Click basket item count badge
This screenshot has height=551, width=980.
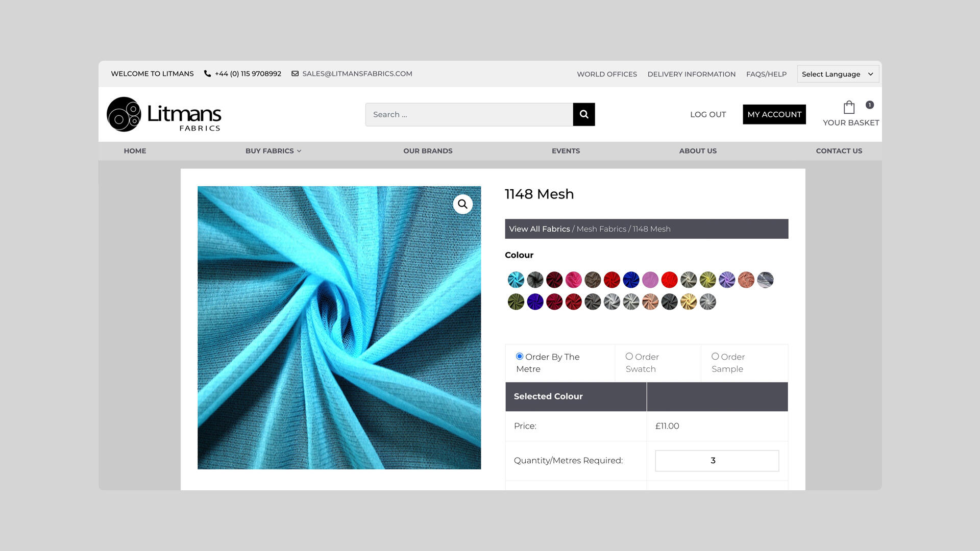pos(870,105)
